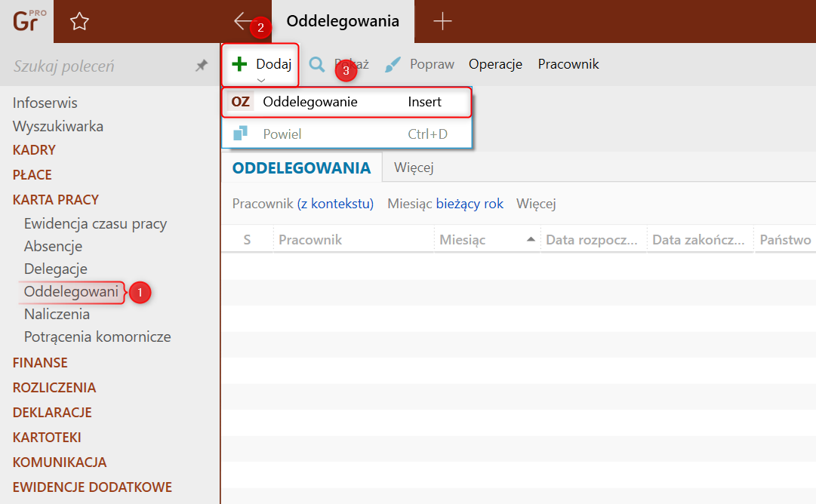Pin the command search panel

coord(202,66)
